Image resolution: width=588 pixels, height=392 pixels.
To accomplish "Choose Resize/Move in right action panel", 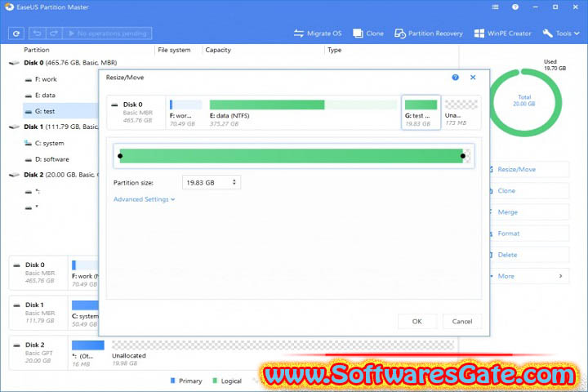I will coord(529,170).
